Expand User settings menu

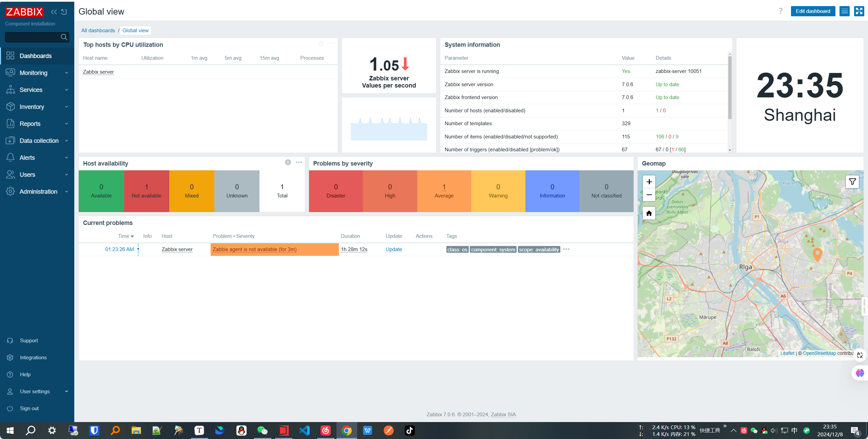click(37, 392)
